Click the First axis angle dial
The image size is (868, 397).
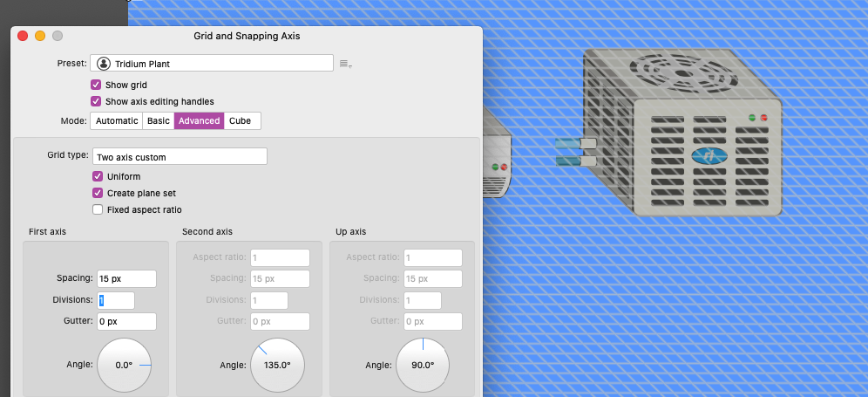coord(124,365)
